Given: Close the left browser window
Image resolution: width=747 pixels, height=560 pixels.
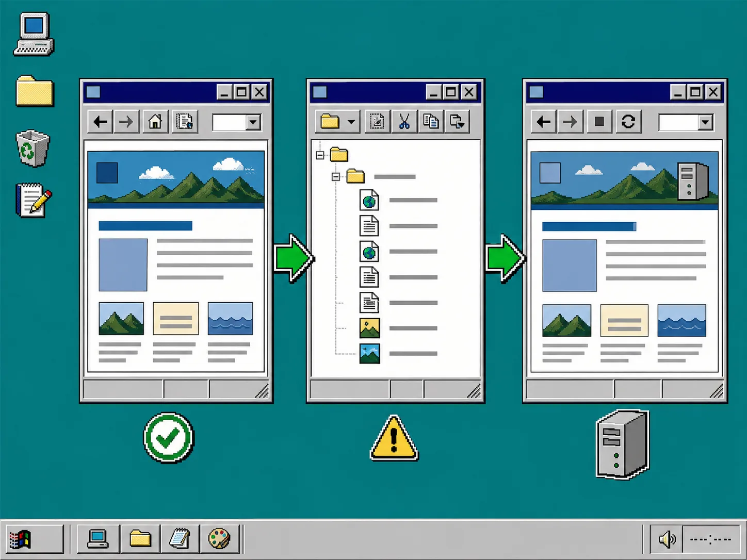Looking at the screenshot, I should (259, 92).
